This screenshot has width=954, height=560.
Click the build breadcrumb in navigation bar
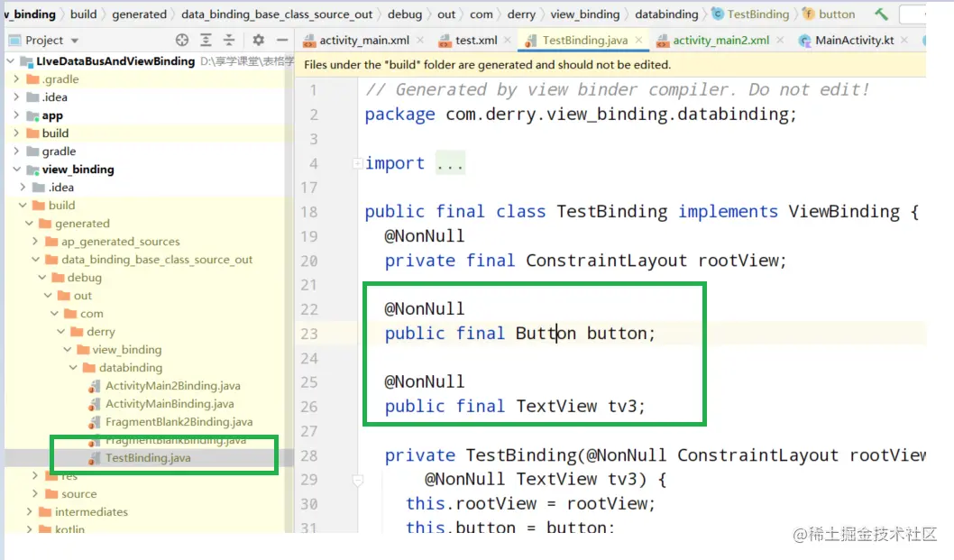pos(83,14)
